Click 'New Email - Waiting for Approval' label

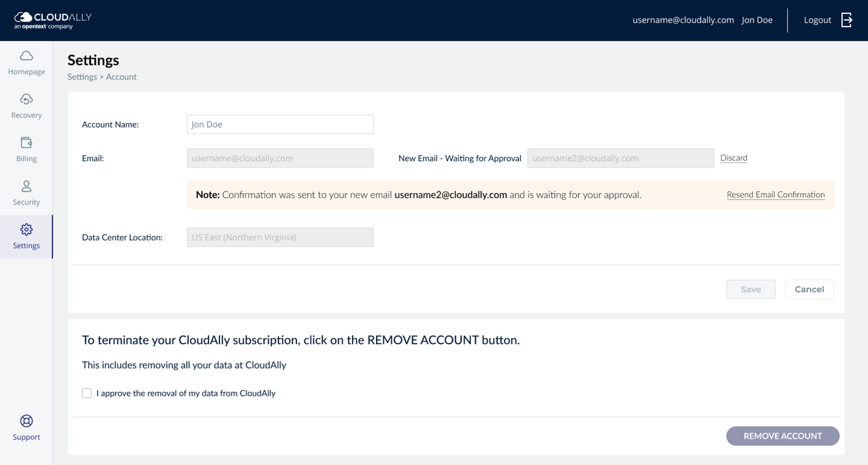pyautogui.click(x=460, y=158)
